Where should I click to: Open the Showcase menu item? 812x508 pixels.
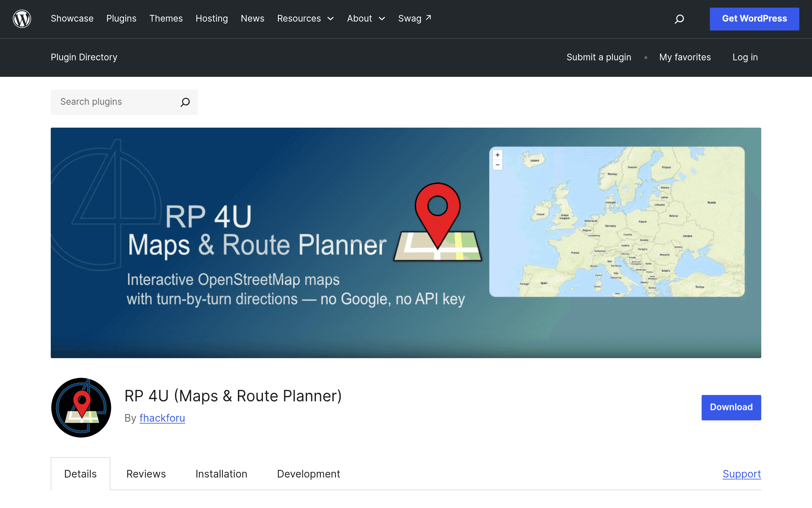[72, 18]
